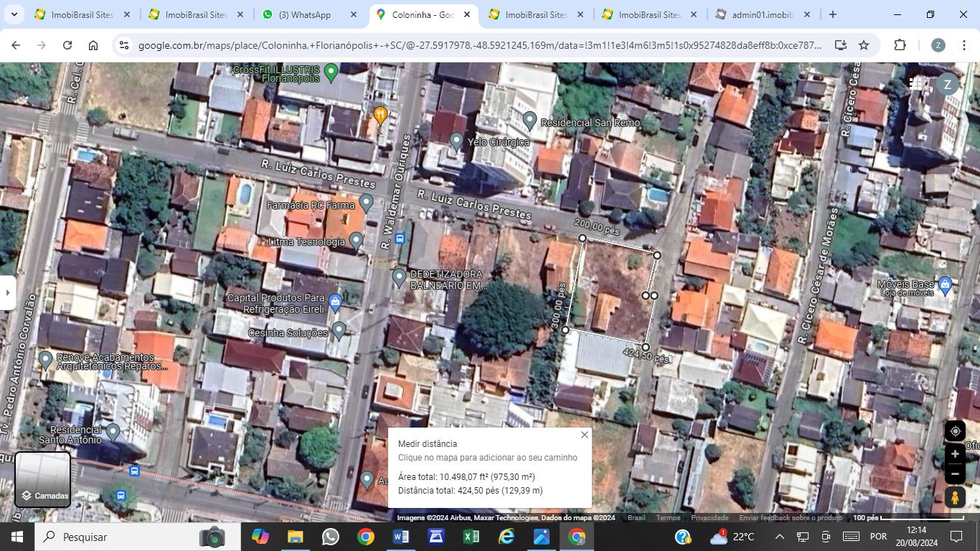980x551 pixels.
Task: Click the zoom out minus button
Action: click(955, 474)
